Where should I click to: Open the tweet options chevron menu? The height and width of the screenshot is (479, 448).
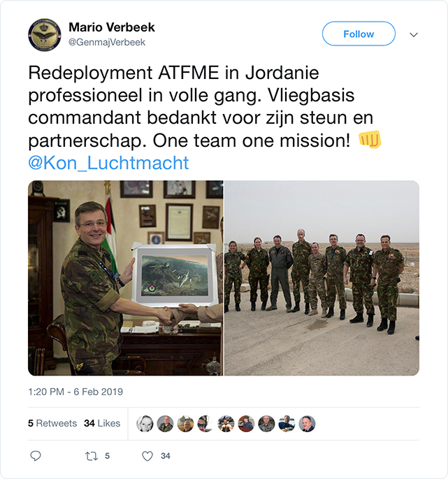414,34
